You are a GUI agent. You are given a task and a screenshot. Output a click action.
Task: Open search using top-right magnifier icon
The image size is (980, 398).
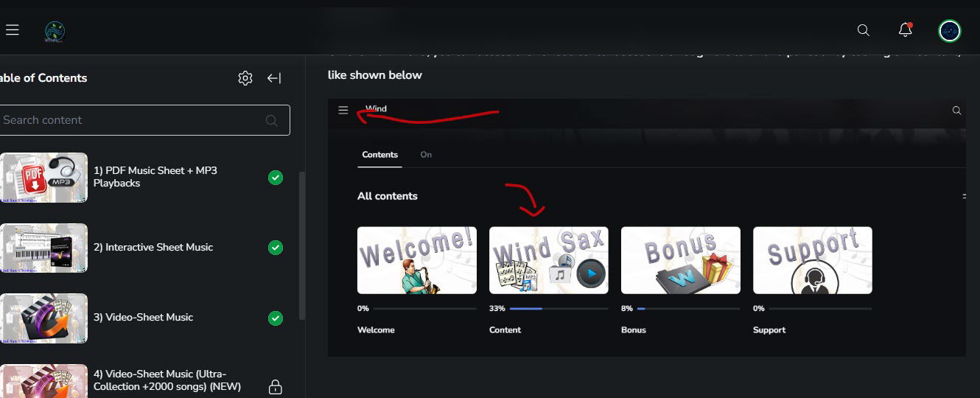[864, 30]
